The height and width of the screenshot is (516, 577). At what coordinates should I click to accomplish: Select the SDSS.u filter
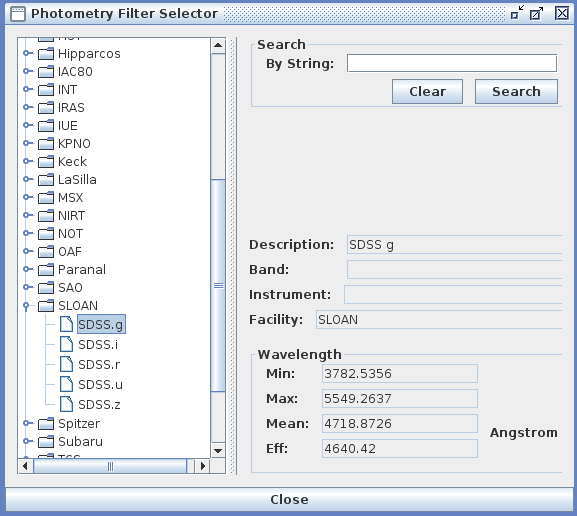coord(100,385)
